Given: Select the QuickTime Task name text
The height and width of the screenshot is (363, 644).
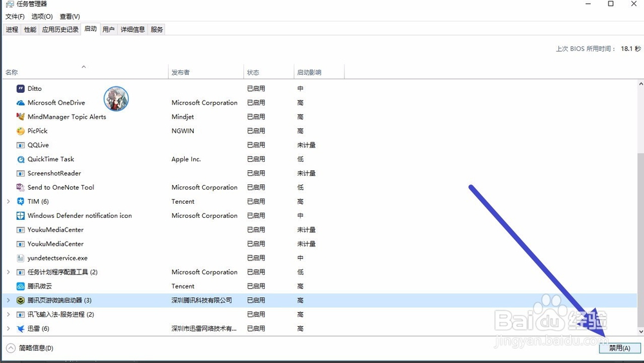Looking at the screenshot, I should [x=51, y=159].
